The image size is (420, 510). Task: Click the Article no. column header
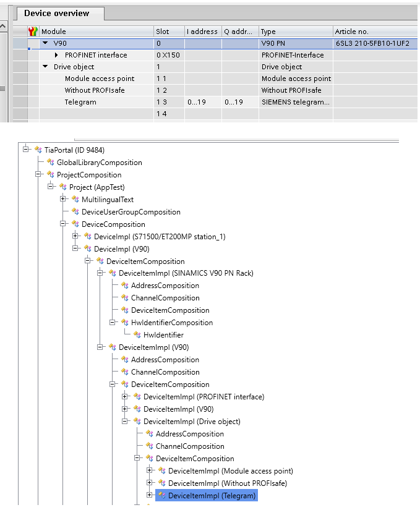click(375, 32)
